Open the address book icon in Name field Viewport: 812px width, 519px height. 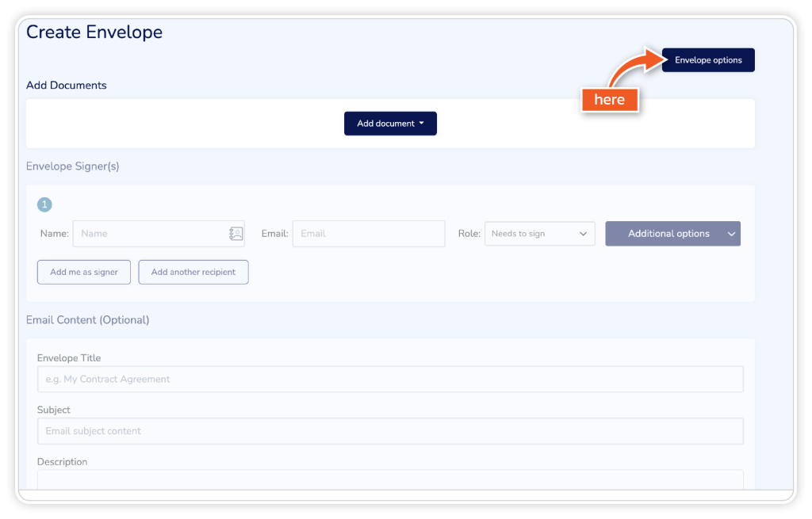coord(236,234)
